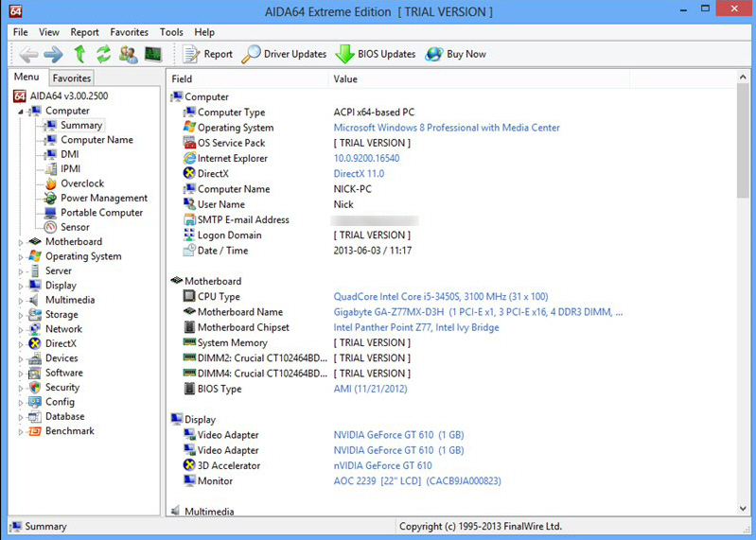The width and height of the screenshot is (756, 540).
Task: Click the green Refresh arrows toolbar icon
Action: (104, 55)
